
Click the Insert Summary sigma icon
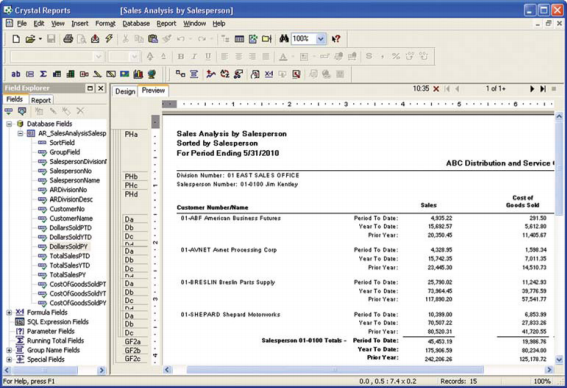(43, 74)
